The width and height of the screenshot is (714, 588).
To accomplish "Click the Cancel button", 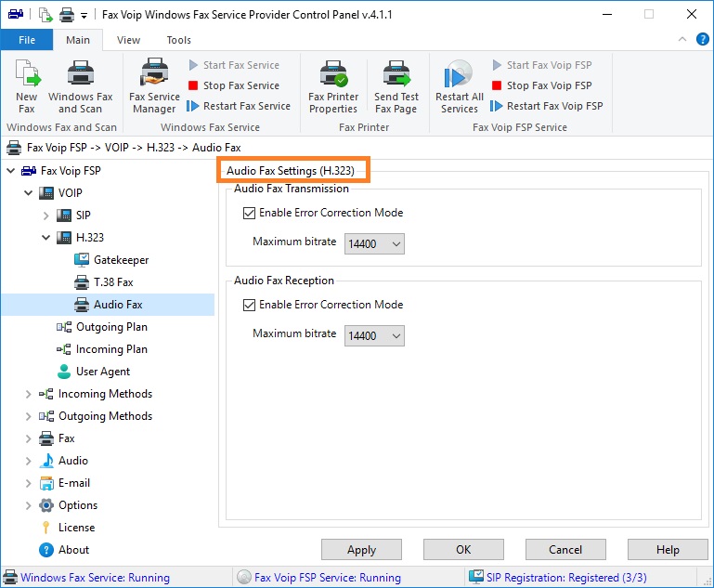I will click(565, 550).
